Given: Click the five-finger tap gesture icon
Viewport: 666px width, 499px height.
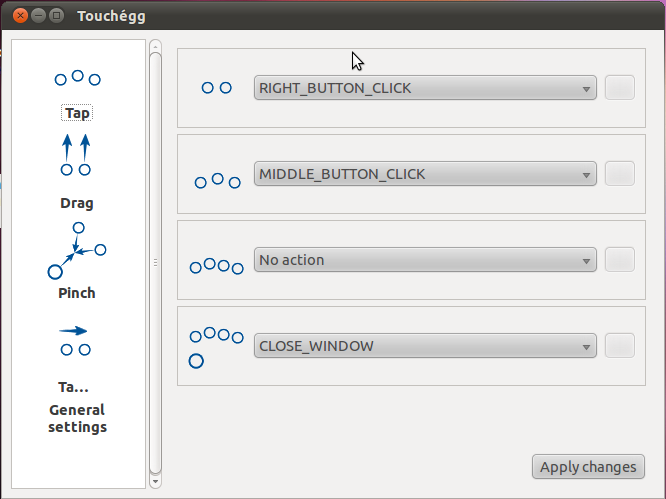Looking at the screenshot, I should [x=217, y=348].
